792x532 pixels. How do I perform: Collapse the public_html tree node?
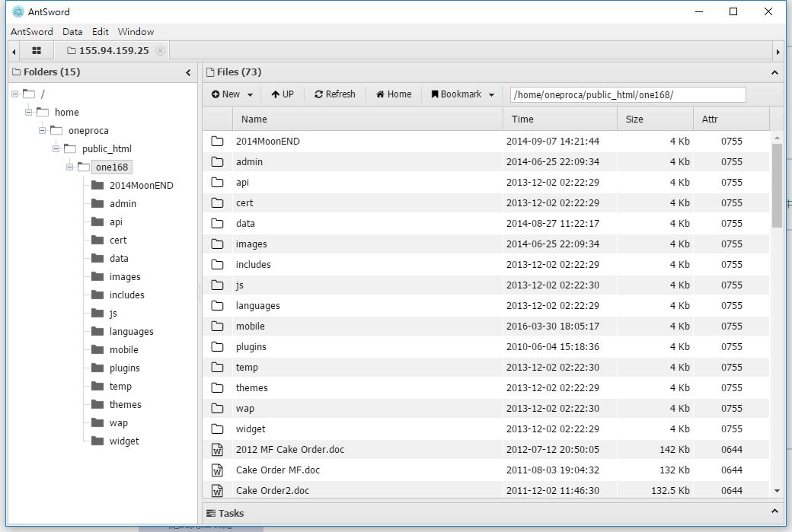tap(56, 148)
